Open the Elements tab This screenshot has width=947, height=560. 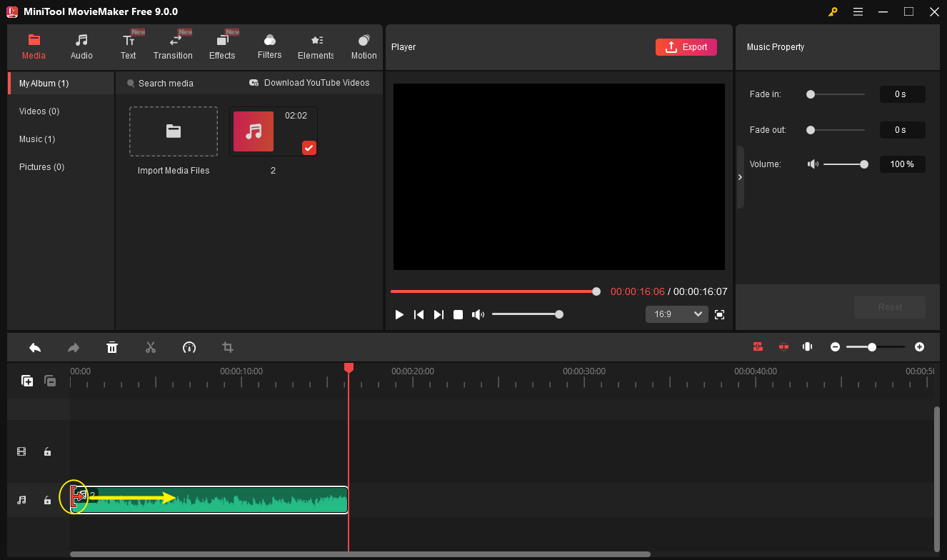click(316, 46)
